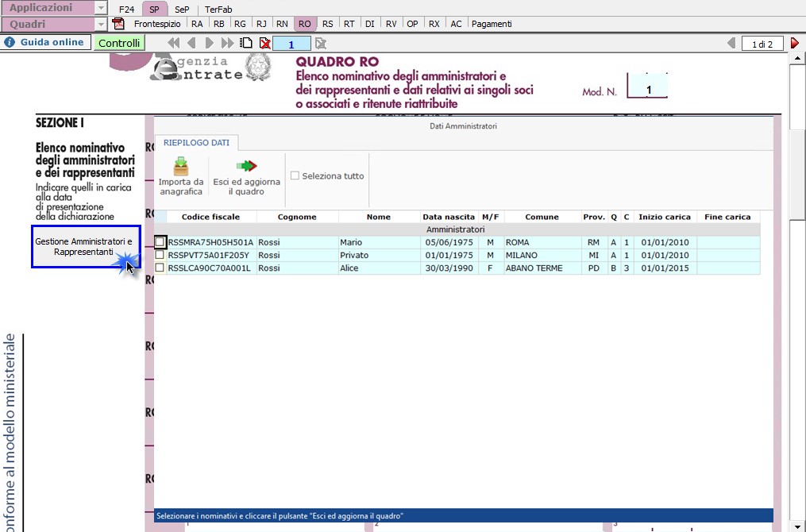The width and height of the screenshot is (806, 532).
Task: Click the vertical scrollbar thumb
Action: [x=797, y=175]
